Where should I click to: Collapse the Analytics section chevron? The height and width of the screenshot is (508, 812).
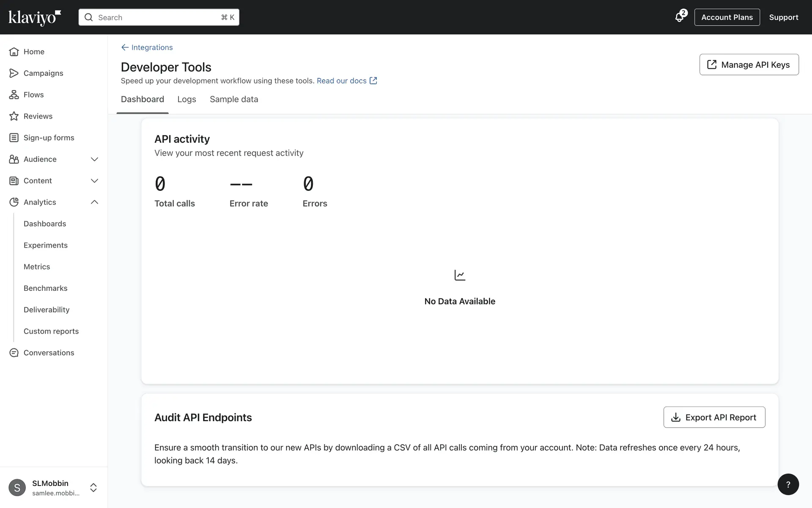tap(94, 202)
